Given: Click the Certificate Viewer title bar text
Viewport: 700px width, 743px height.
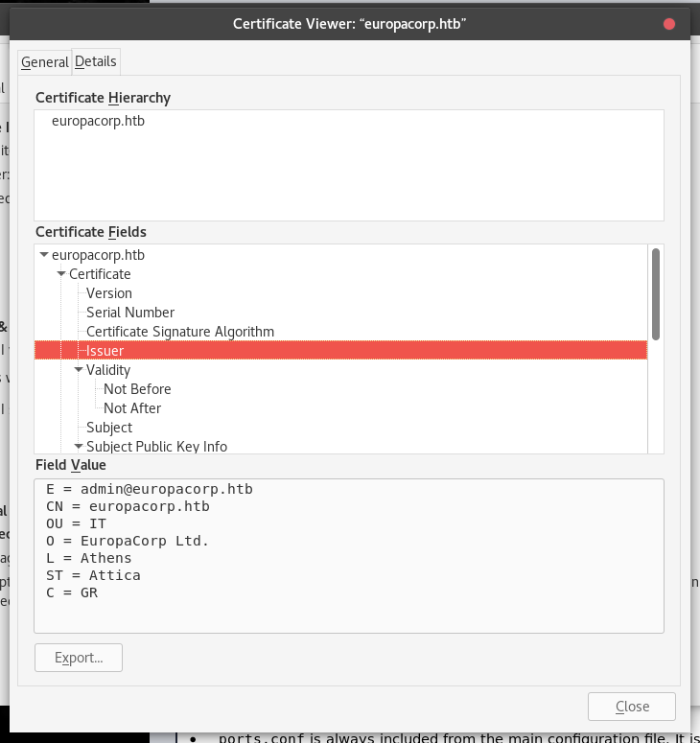Looking at the screenshot, I should tap(350, 24).
